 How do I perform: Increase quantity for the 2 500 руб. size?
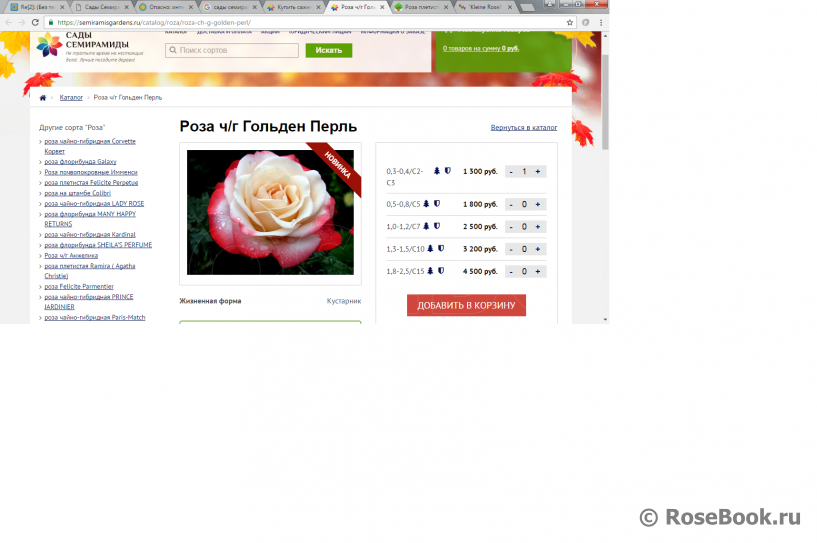(538, 227)
